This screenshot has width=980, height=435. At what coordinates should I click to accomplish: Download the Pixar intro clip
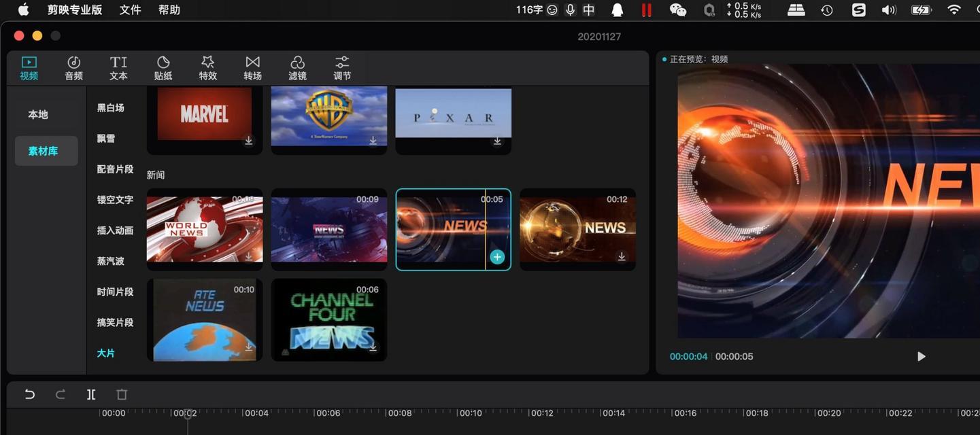click(497, 141)
